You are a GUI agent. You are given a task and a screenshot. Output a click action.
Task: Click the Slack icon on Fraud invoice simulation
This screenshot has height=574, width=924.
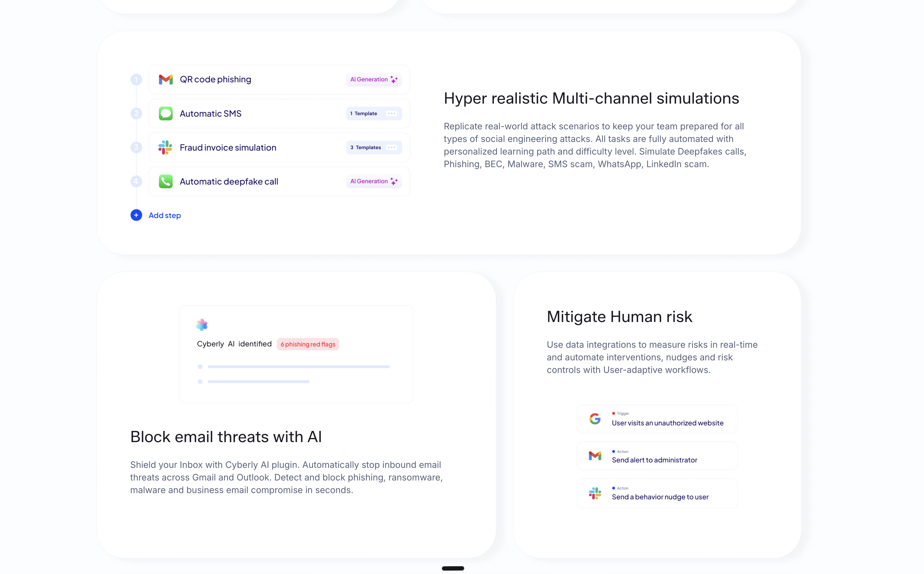click(x=166, y=147)
